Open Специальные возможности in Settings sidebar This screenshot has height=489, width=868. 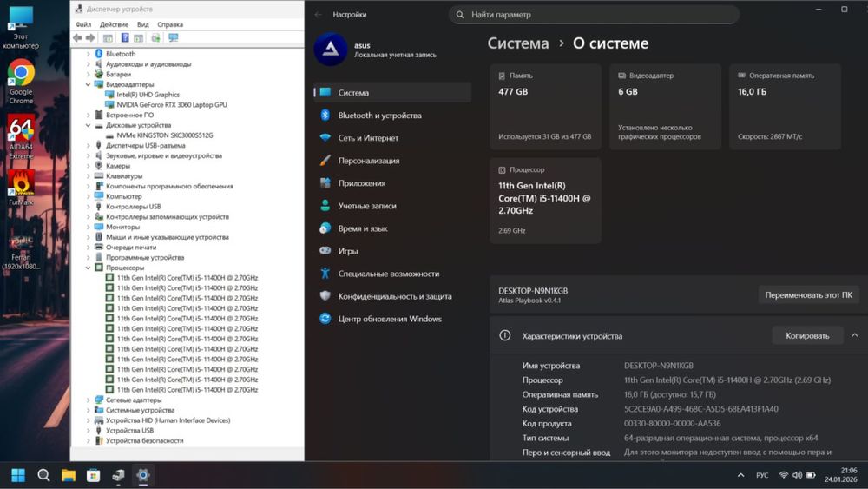[392, 274]
